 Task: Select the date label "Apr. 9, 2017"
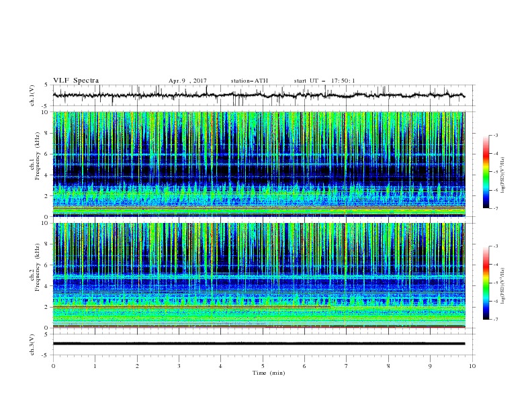pyautogui.click(x=187, y=81)
